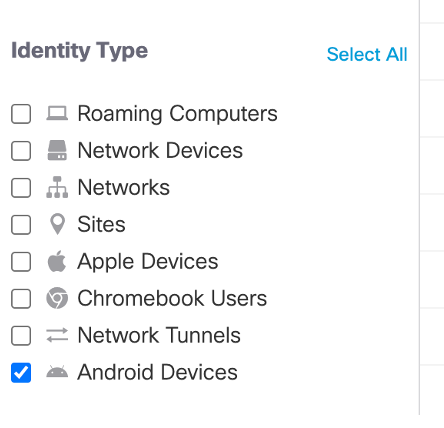Viewport: 444px width, 428px height.
Task: Check the Network Devices checkbox
Action: (21, 151)
